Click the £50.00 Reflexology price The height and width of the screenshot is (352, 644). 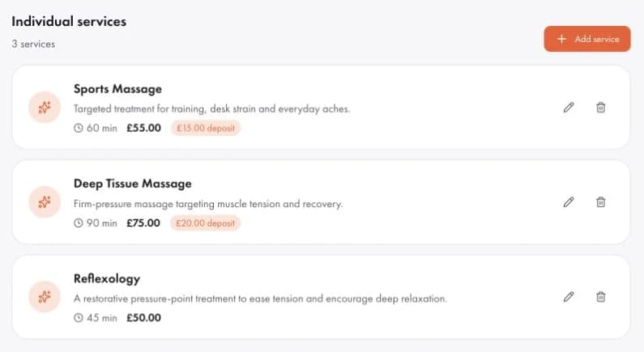coord(143,317)
